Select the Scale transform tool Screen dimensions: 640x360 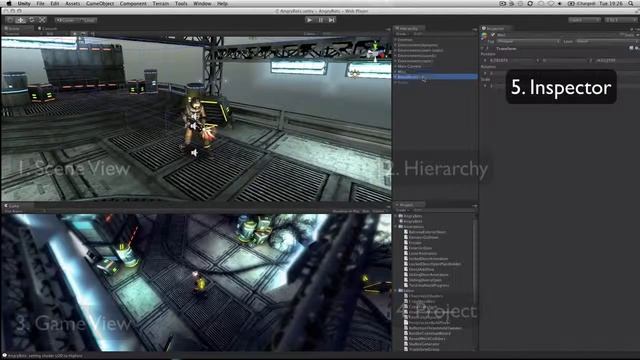42,20
